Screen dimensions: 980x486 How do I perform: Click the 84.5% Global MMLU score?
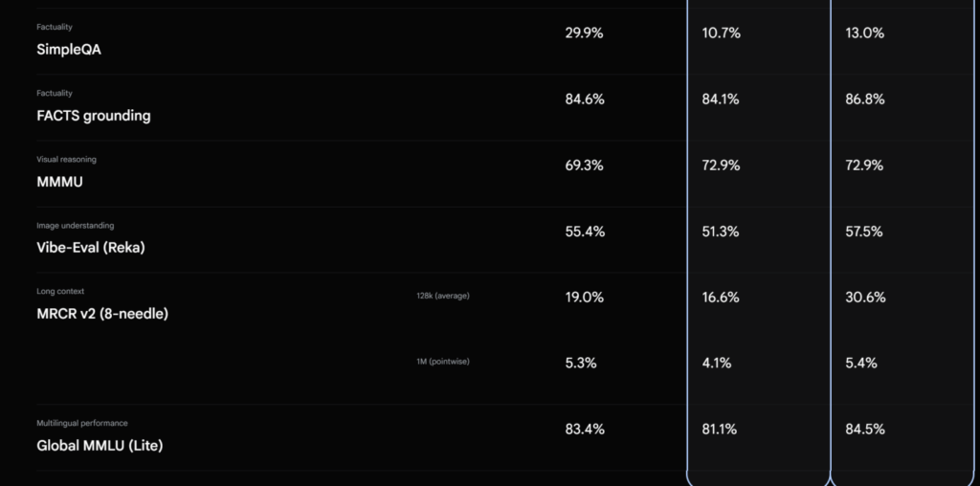(865, 430)
